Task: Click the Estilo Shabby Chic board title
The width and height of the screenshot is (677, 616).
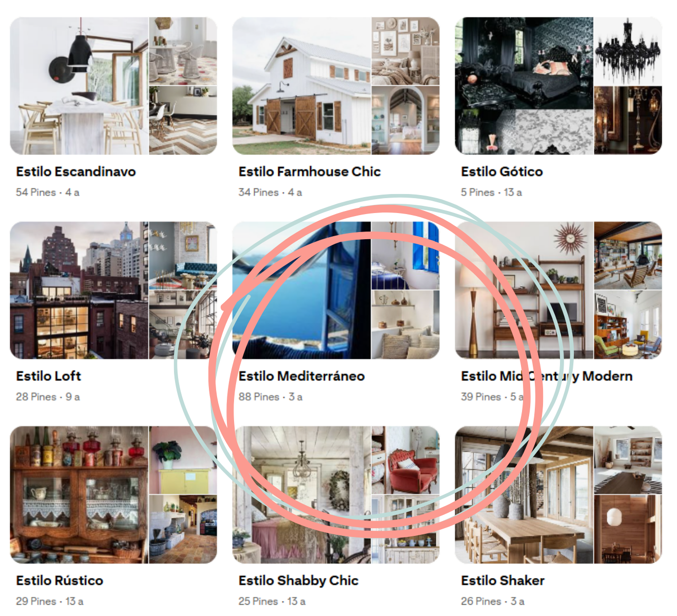Action: [x=299, y=581]
